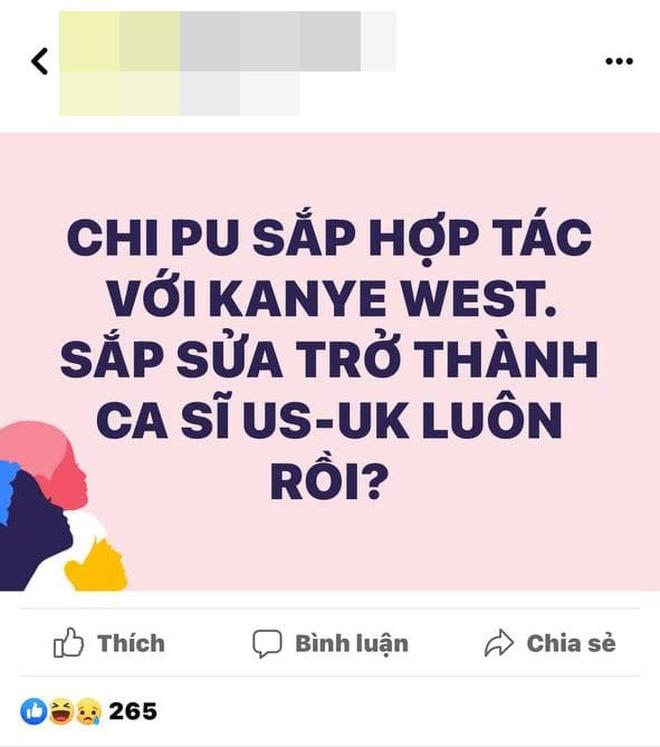Screen dimensions: 660x747
Task: Tap the pink post background text
Action: pos(330,362)
